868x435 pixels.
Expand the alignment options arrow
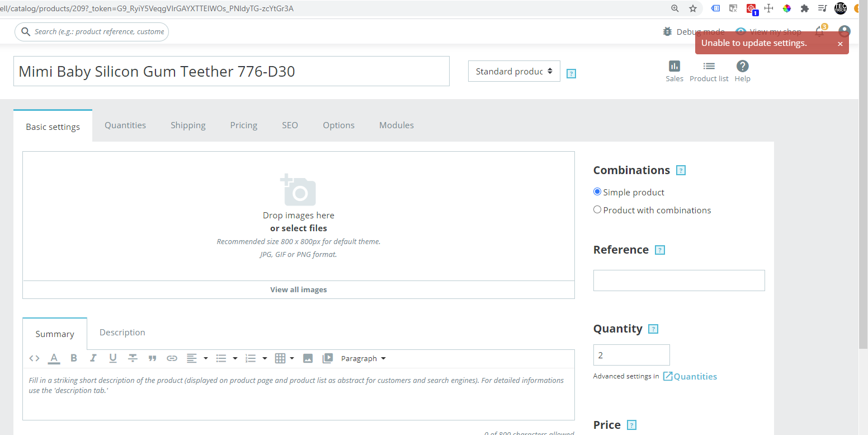(x=206, y=358)
